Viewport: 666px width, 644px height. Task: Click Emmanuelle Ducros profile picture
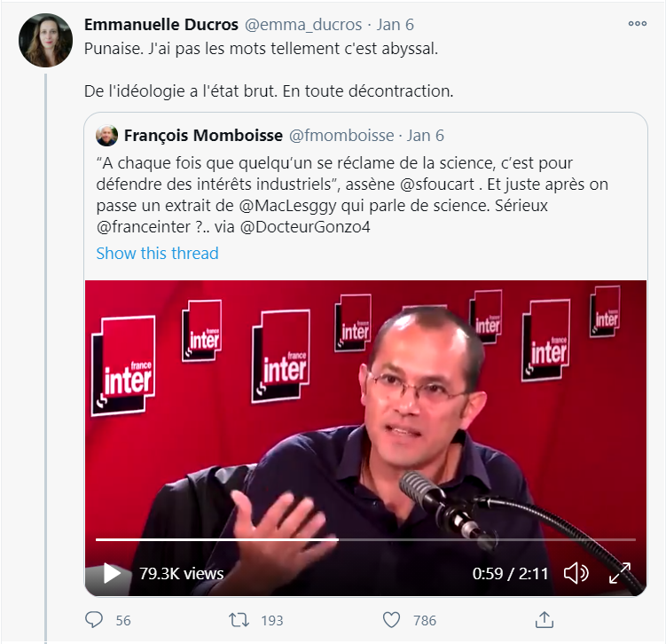coord(45,40)
